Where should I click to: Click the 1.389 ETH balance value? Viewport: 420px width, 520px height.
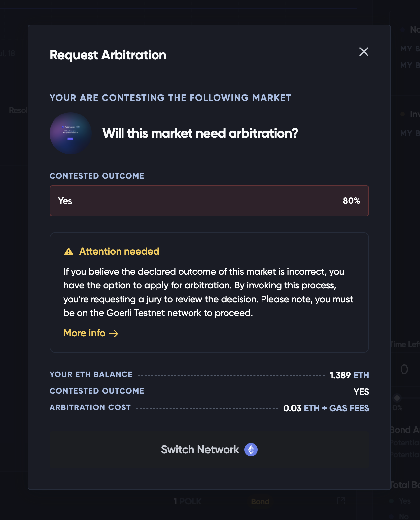pos(349,375)
